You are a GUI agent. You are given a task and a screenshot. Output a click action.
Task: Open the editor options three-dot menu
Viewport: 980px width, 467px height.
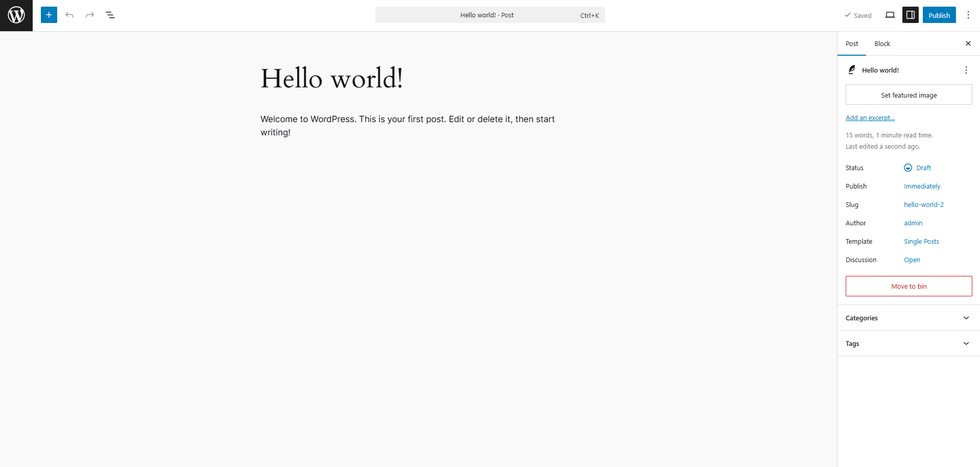(968, 15)
